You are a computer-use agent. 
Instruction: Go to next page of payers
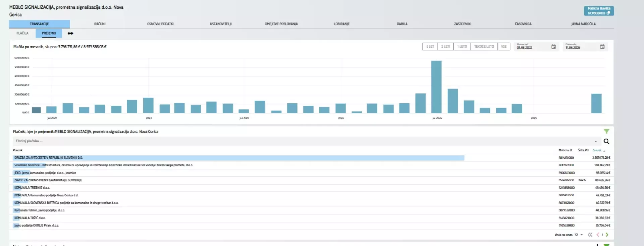coord(607,235)
